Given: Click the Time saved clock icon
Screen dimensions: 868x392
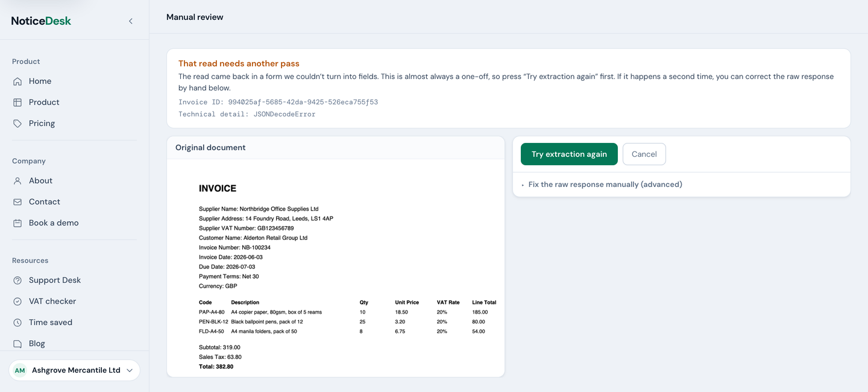Looking at the screenshot, I should tap(17, 323).
